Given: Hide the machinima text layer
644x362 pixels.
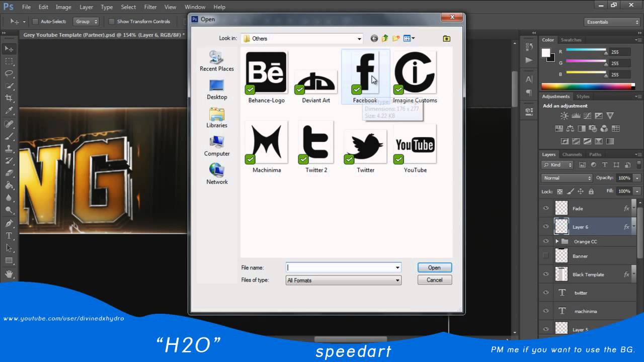Looking at the screenshot, I should tap(546, 311).
